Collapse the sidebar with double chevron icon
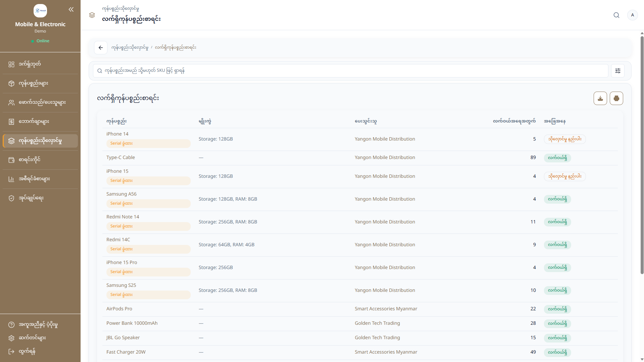 pos(71,9)
